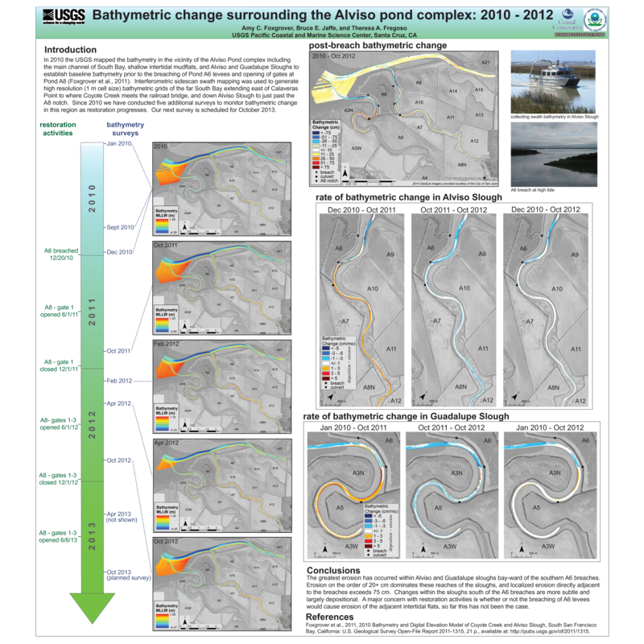
Task: Click the Conclusions heading
Action: point(333,570)
